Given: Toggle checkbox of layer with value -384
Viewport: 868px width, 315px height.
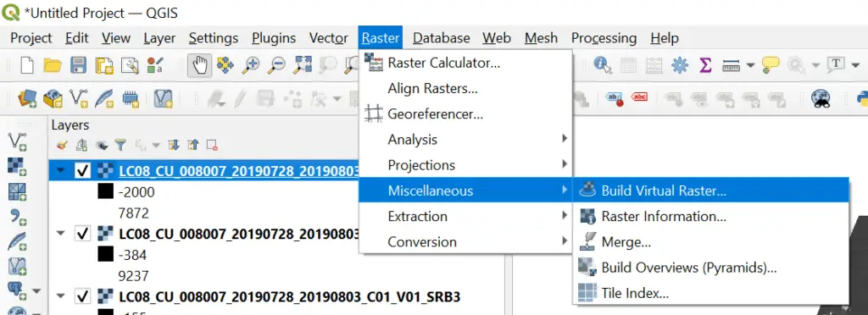Looking at the screenshot, I should coord(83,234).
